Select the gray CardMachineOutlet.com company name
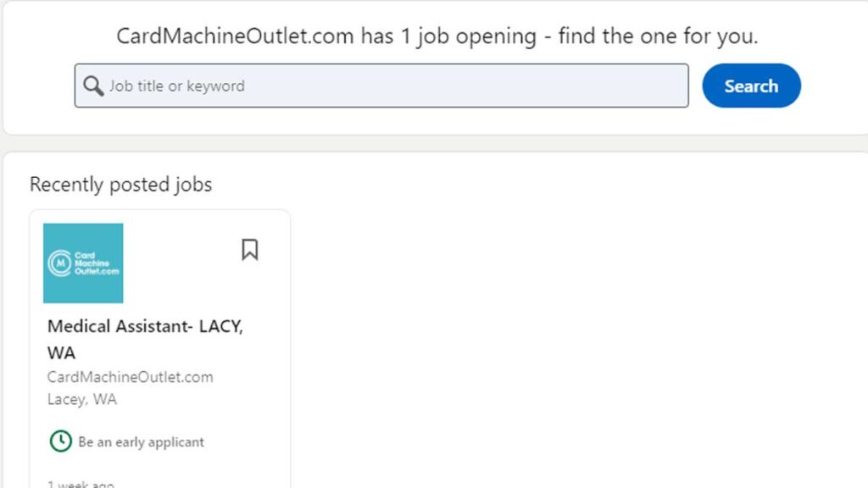The height and width of the screenshot is (488, 868). coord(130,377)
